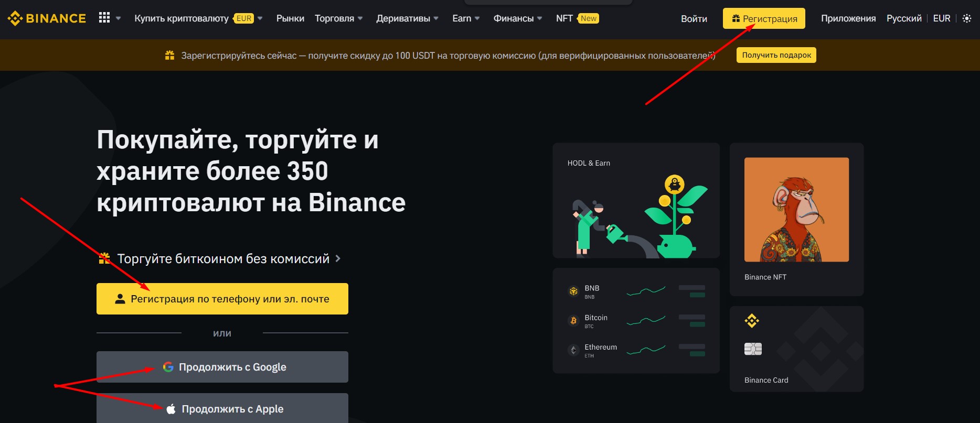Click the Ethereum price sparkline chart

point(646,350)
